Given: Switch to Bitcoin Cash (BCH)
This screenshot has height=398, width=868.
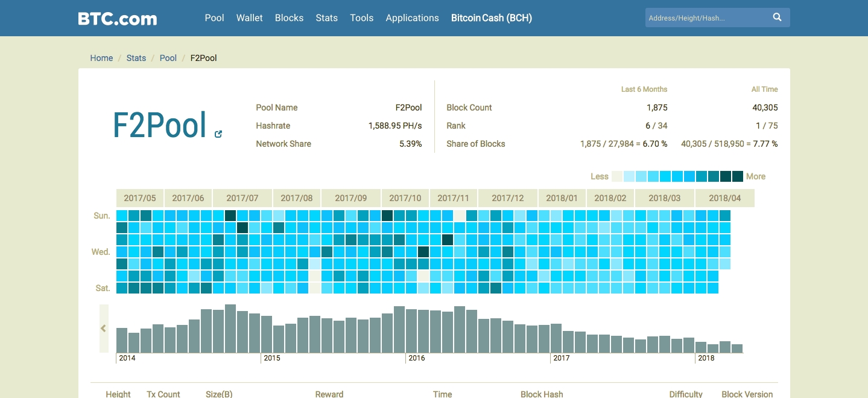Looking at the screenshot, I should (x=492, y=18).
